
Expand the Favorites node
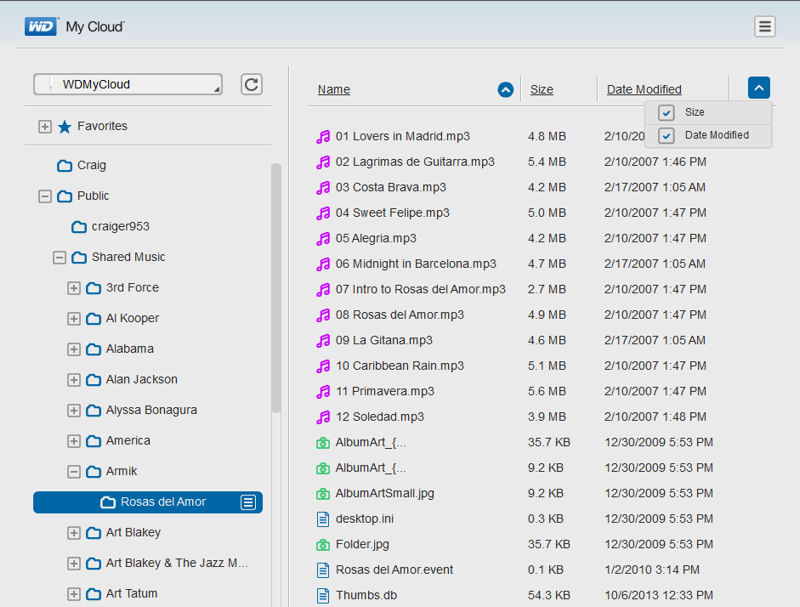45,127
